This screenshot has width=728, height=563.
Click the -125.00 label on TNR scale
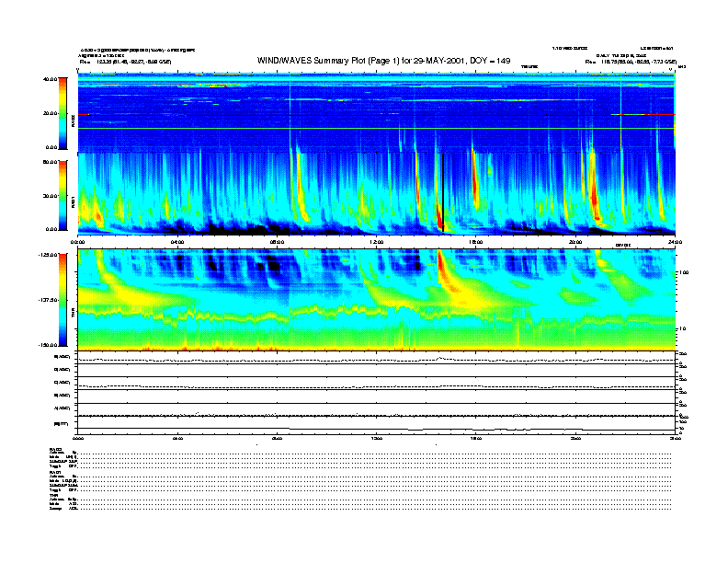tap(48, 255)
